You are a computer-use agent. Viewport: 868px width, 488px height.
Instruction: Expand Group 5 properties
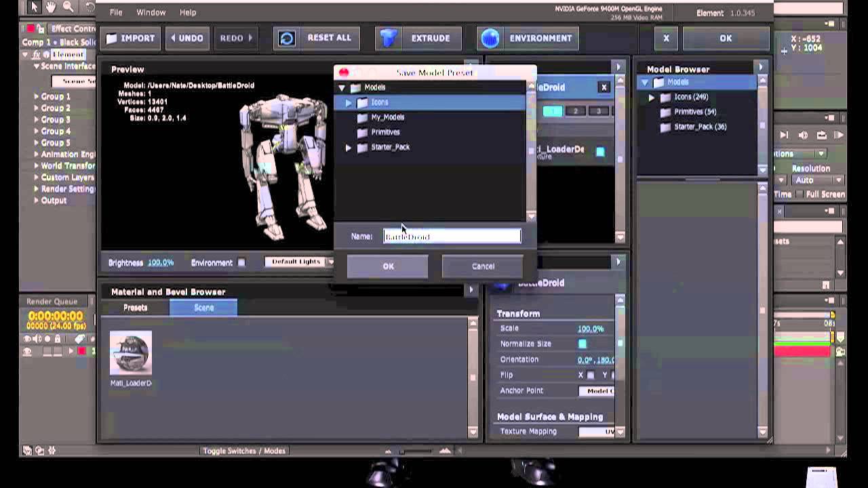(x=36, y=142)
